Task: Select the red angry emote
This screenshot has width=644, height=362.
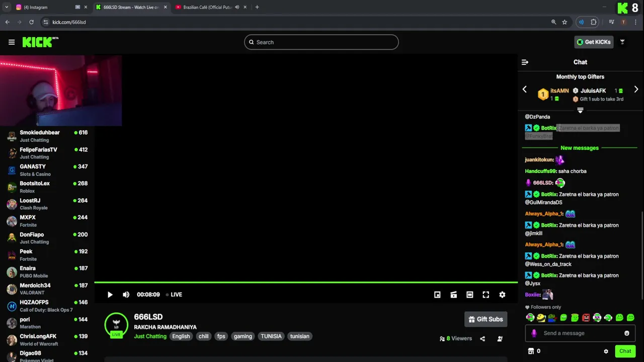Action: click(x=586, y=318)
